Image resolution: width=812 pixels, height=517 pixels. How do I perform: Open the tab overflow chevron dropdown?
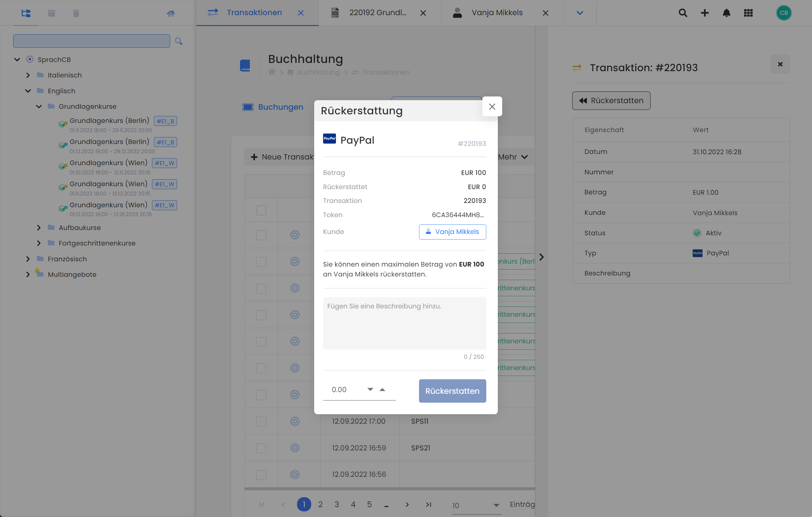click(580, 13)
